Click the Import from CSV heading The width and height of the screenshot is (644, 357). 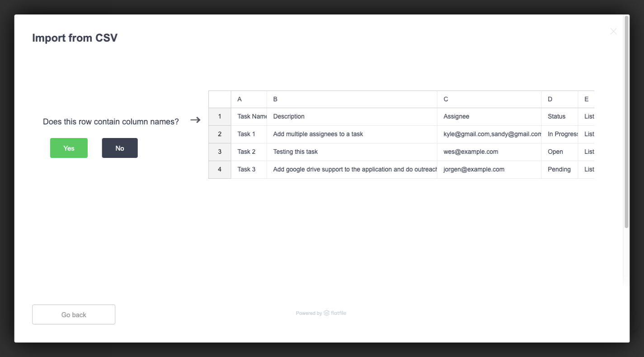pos(75,38)
